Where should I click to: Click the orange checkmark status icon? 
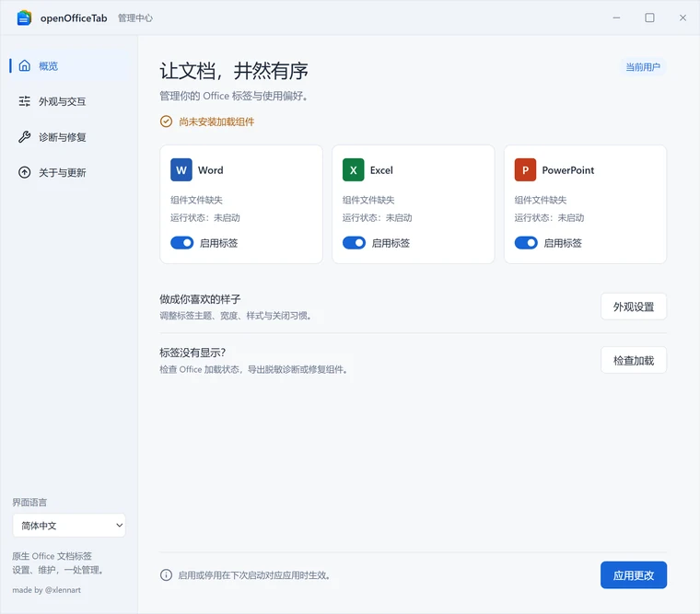[x=166, y=122]
